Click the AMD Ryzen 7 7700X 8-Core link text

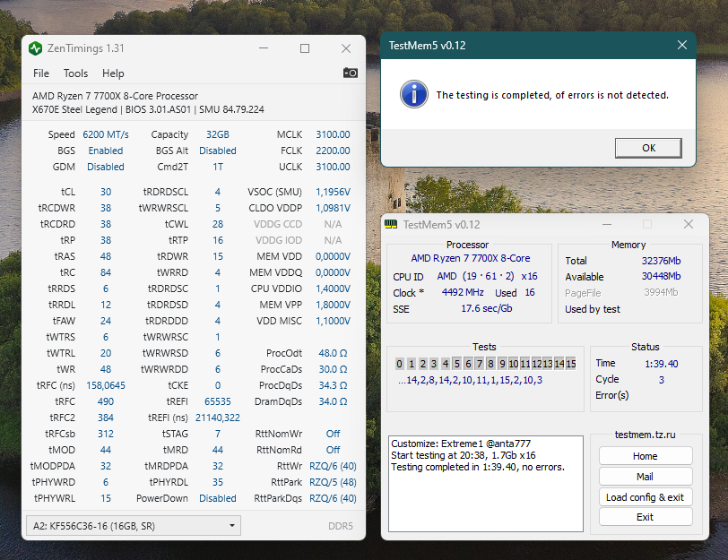click(x=471, y=258)
